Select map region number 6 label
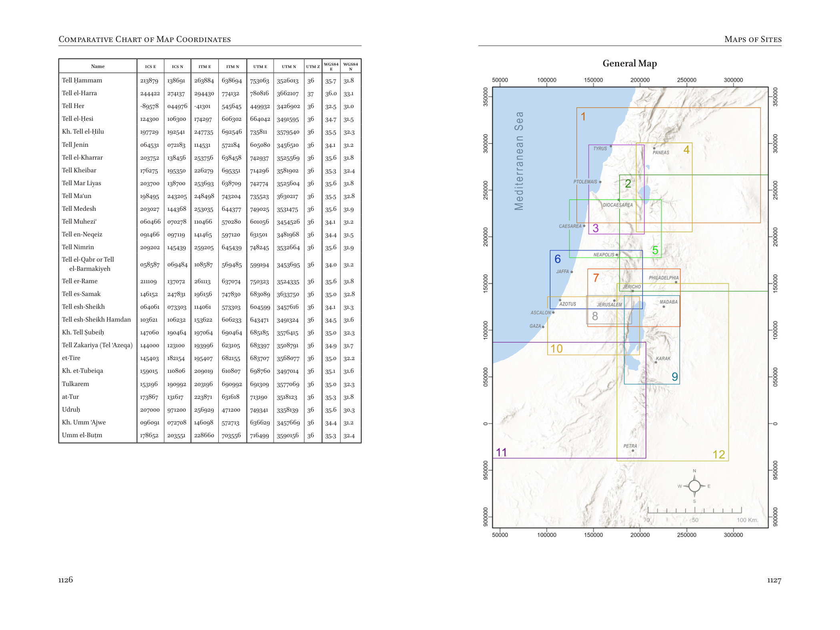Viewport: 840px width, 630px height. point(558,259)
